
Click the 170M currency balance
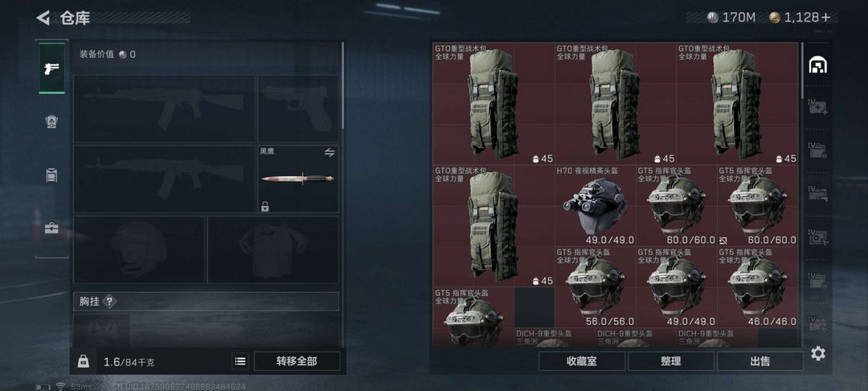pyautogui.click(x=731, y=18)
